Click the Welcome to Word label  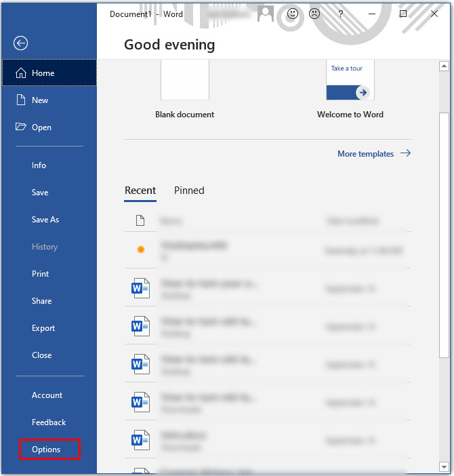coord(350,115)
